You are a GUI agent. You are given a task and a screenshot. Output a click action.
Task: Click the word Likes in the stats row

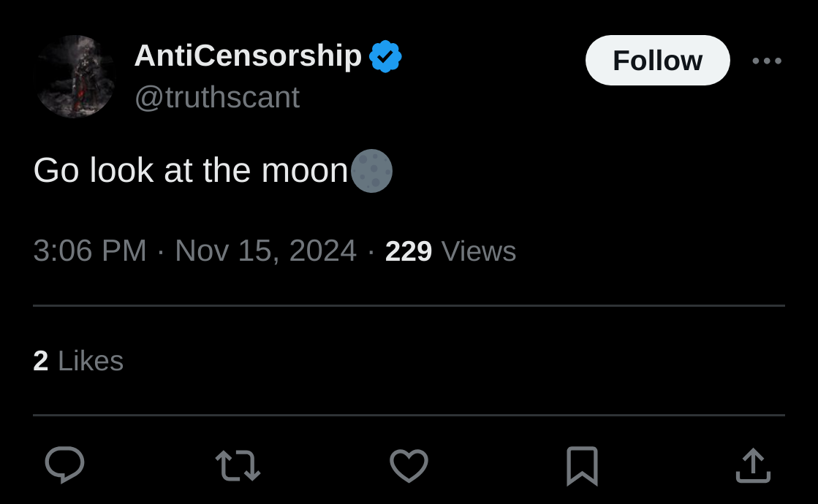pos(91,361)
